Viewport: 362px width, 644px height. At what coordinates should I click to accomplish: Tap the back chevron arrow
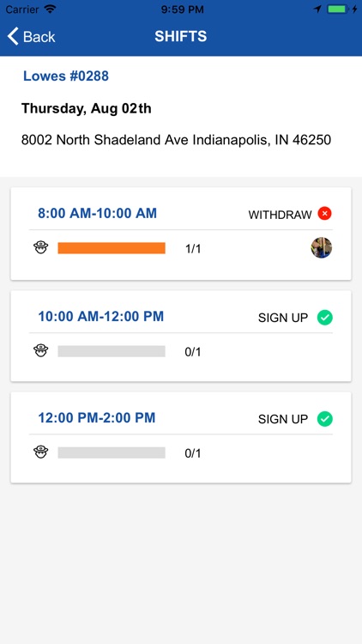coord(13,36)
